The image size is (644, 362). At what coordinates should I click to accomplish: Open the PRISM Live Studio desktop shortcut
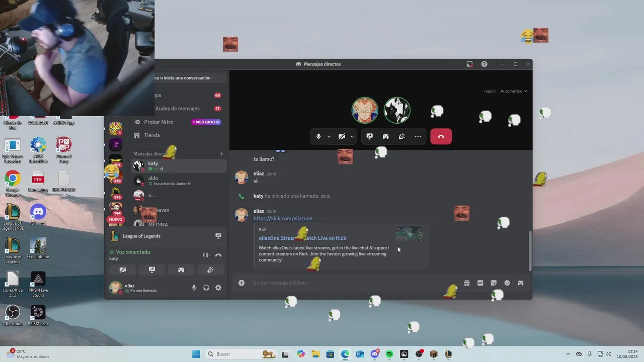click(x=38, y=285)
